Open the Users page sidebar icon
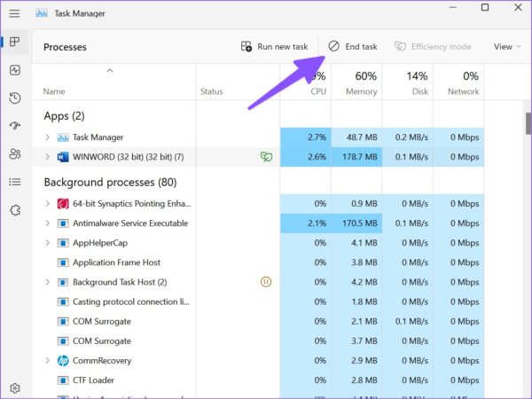Screen dimensions: 532x399 15,154
